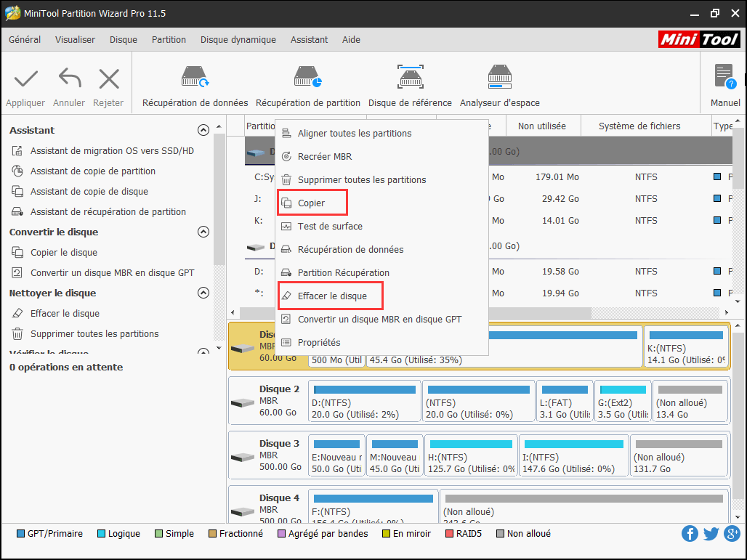Open the Disque dynamique menu
This screenshot has width=747, height=560.
[238, 39]
